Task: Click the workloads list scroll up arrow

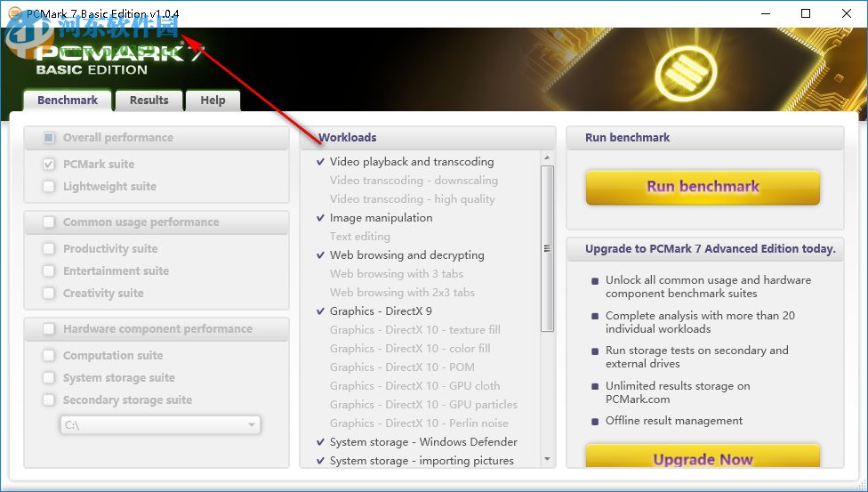Action: pos(547,157)
